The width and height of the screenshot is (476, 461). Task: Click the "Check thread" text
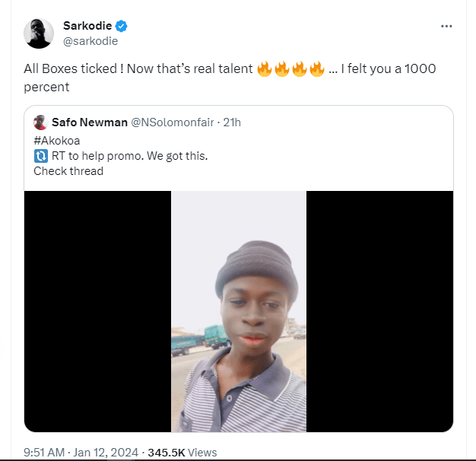click(68, 170)
